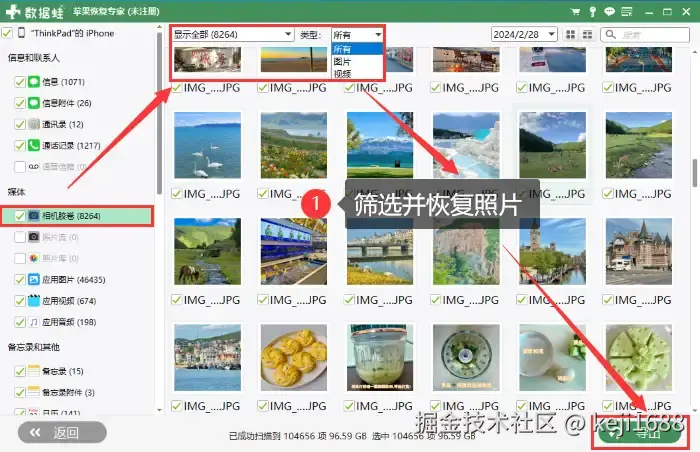Click the 返回 back button
The image size is (700, 452).
click(62, 432)
